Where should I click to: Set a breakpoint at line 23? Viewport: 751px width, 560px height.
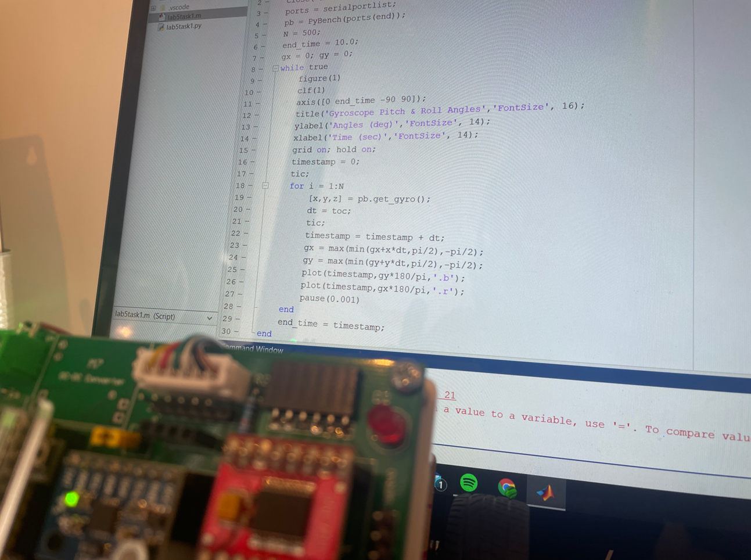coord(246,246)
